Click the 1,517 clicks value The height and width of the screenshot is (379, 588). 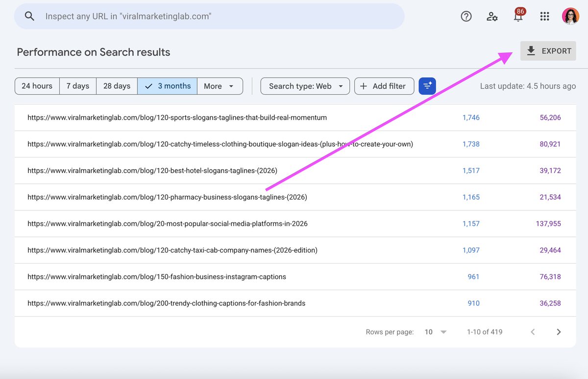471,171
